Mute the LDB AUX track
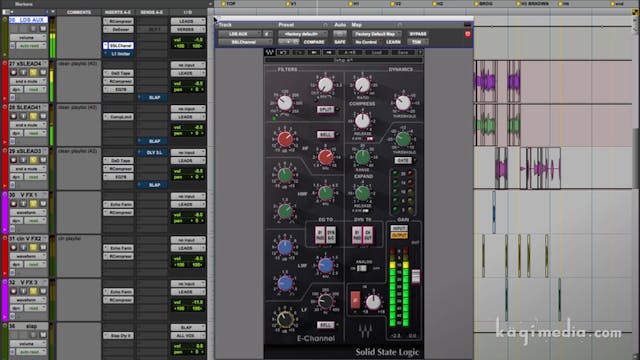The height and width of the screenshot is (360, 640). coord(43,29)
